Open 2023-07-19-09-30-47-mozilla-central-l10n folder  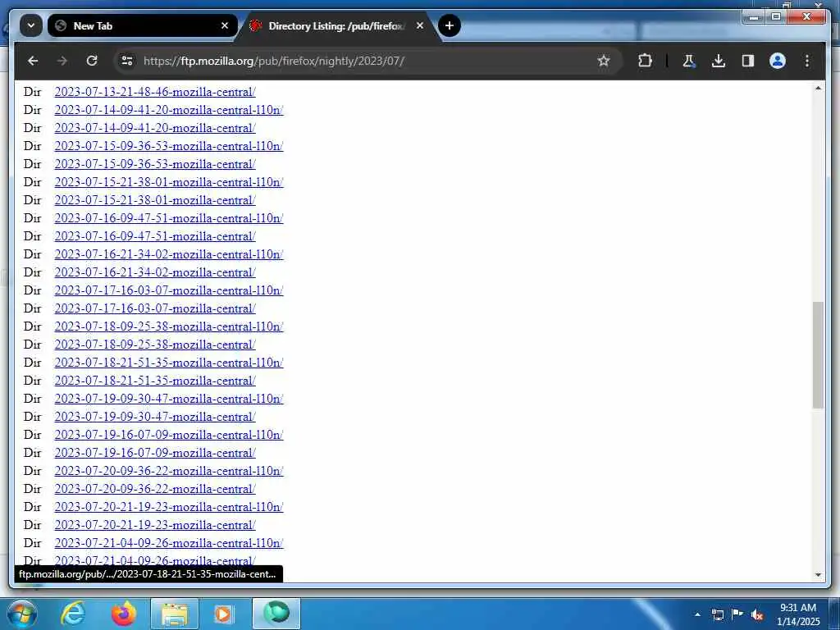pos(169,399)
